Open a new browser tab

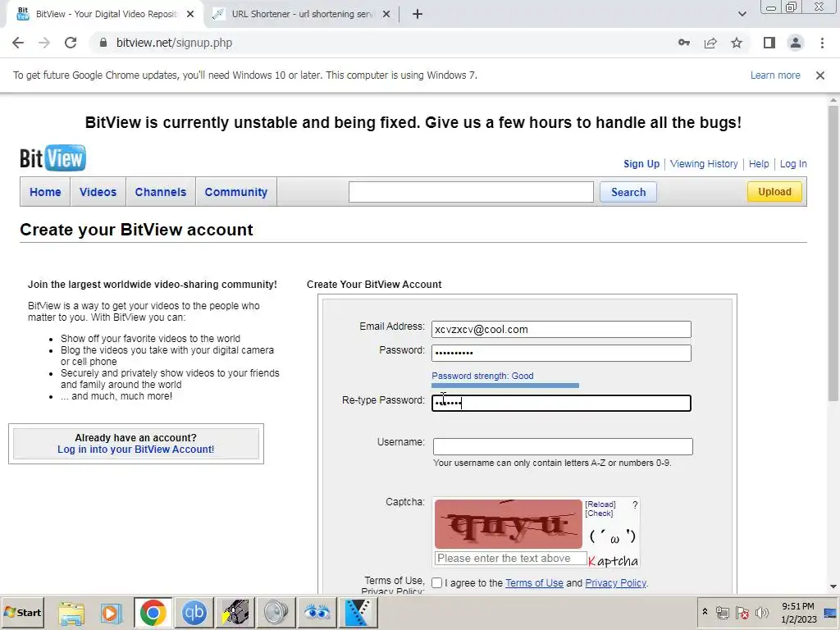tap(418, 14)
